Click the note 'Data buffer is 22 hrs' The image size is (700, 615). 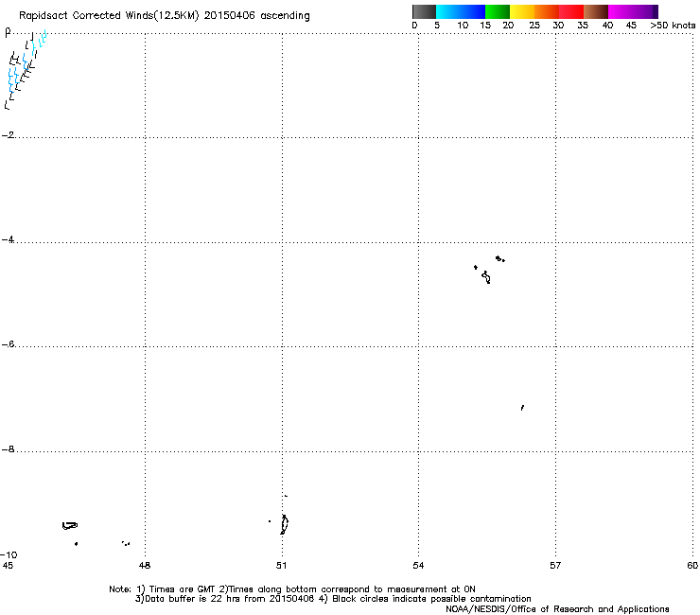(194, 599)
